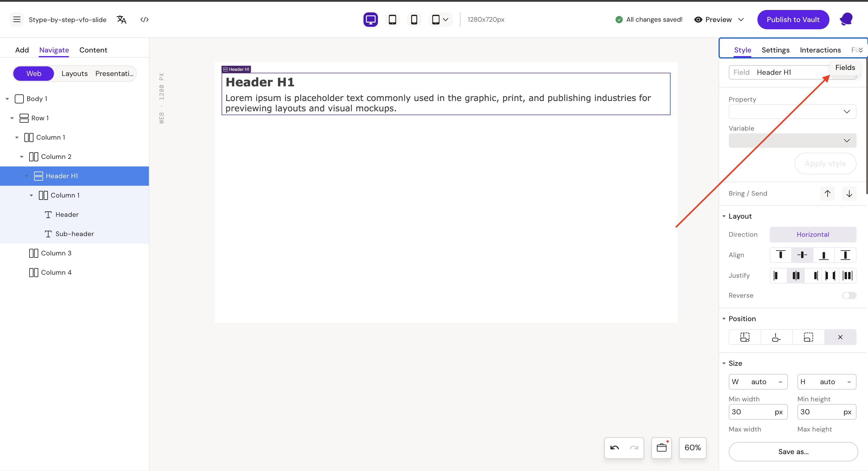Justify content space between
868x471 pixels.
point(830,276)
